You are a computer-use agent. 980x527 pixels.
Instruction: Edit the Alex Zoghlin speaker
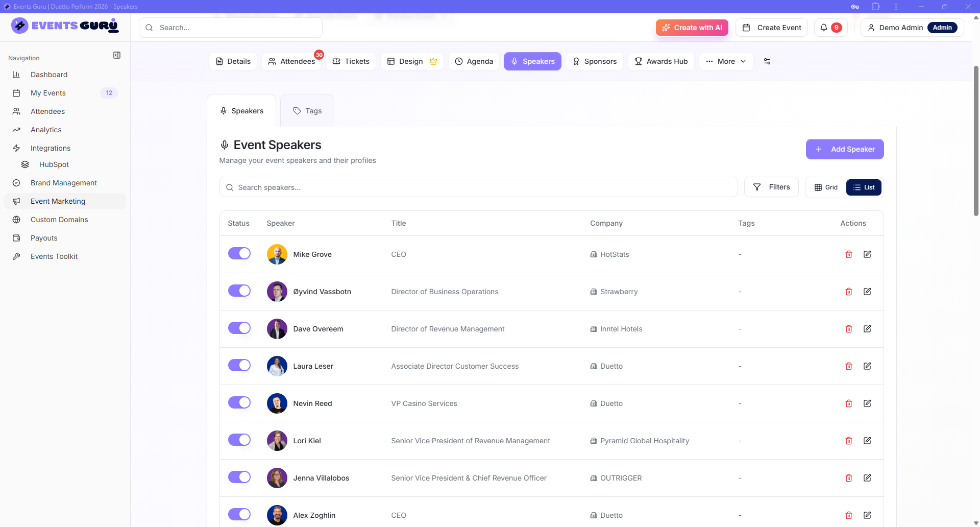tap(867, 515)
